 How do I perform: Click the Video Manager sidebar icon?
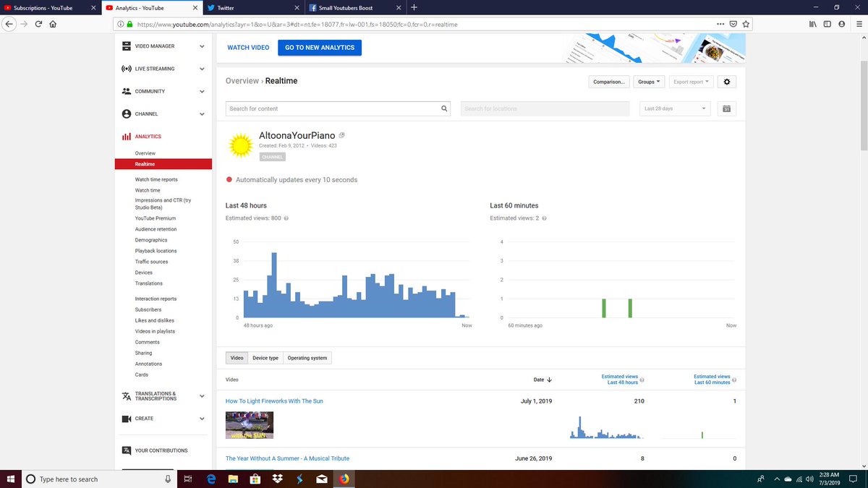tap(126, 46)
